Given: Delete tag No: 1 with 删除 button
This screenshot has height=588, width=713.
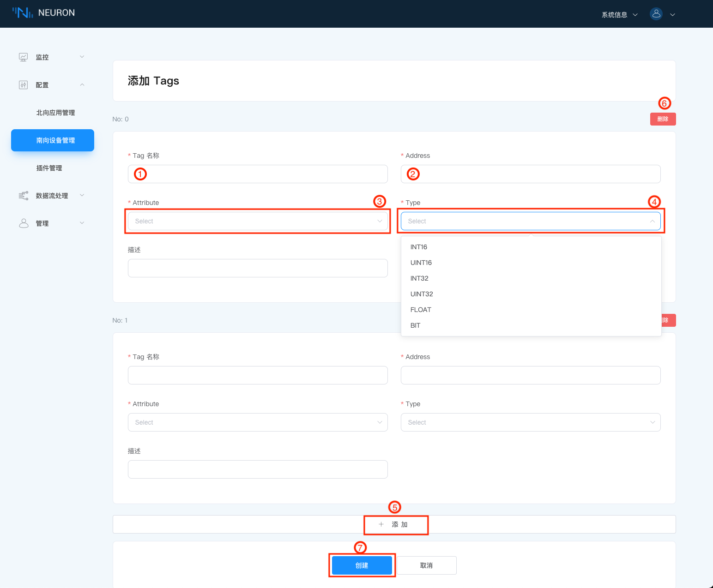Looking at the screenshot, I should click(x=669, y=320).
